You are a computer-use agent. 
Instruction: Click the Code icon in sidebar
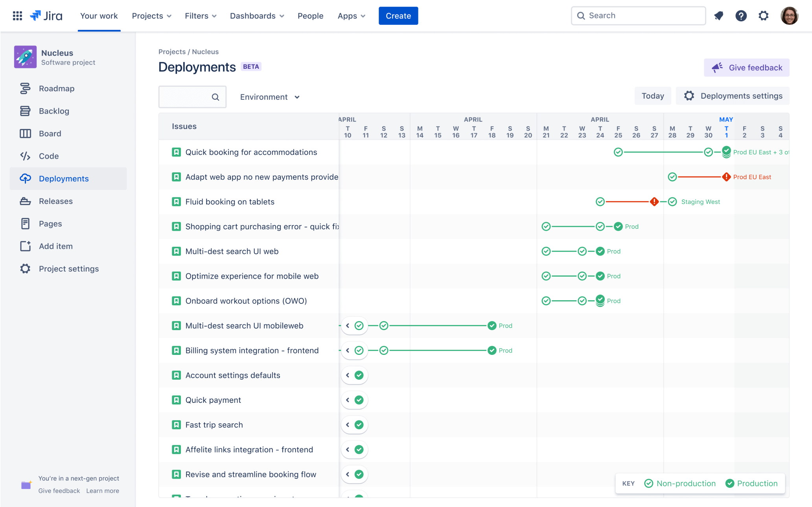(x=25, y=156)
